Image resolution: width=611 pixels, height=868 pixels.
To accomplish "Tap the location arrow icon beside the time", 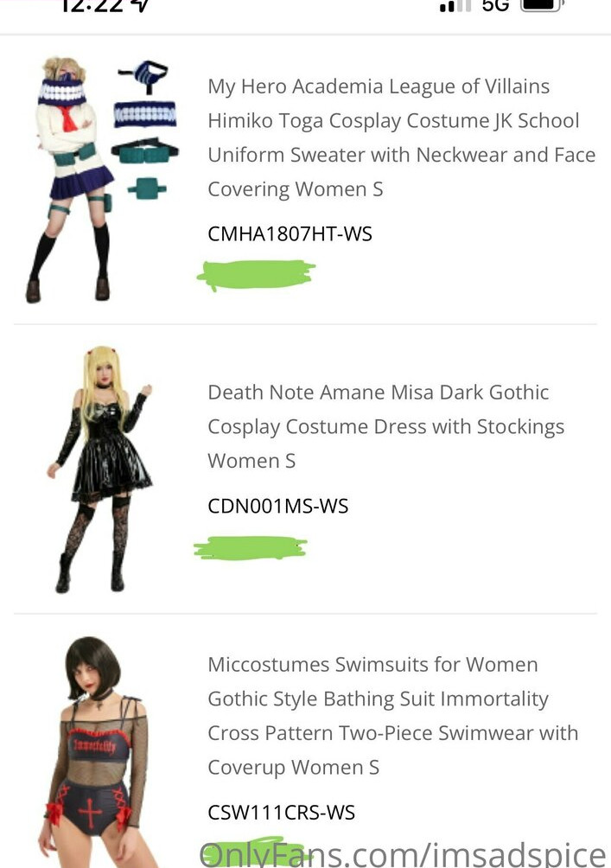I will [141, 5].
